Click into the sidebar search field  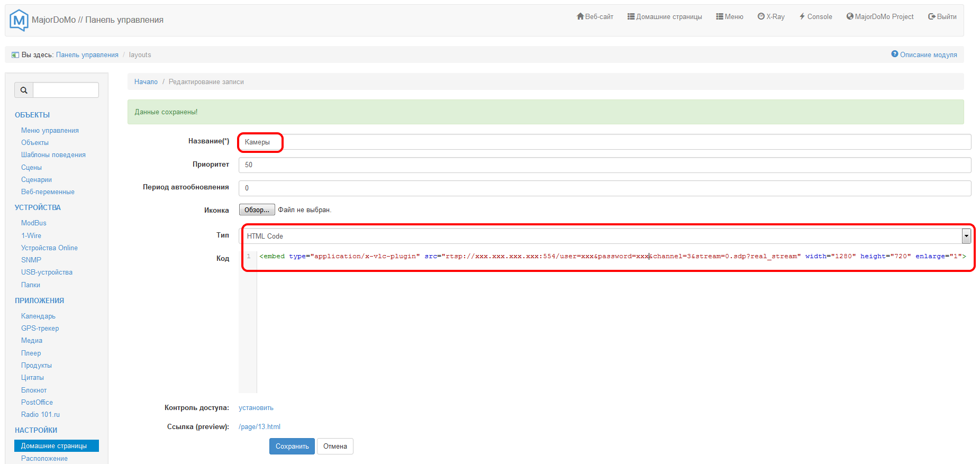tap(66, 90)
